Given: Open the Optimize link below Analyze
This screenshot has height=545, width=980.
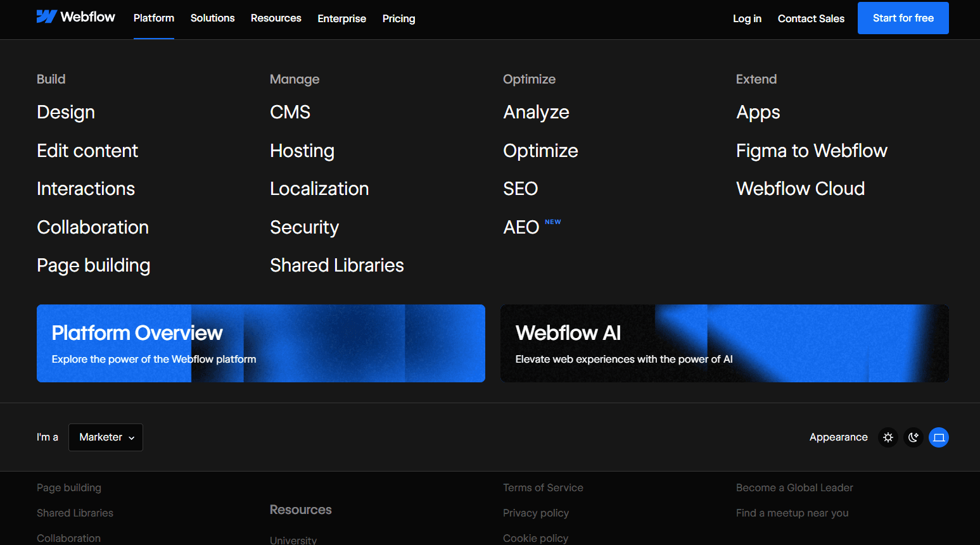Looking at the screenshot, I should [x=541, y=151].
